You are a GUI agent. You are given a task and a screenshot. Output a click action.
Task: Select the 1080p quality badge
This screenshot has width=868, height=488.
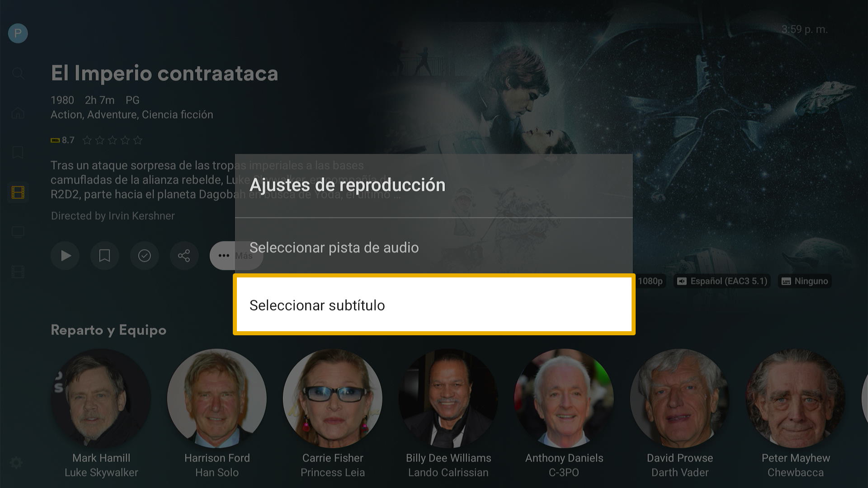pos(650,281)
